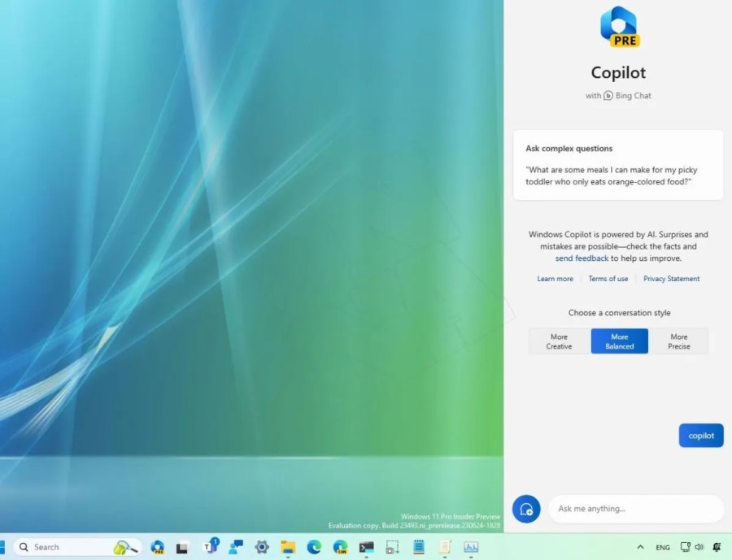The height and width of the screenshot is (560, 732).
Task: Open the Privacy Statement link
Action: pyautogui.click(x=671, y=279)
